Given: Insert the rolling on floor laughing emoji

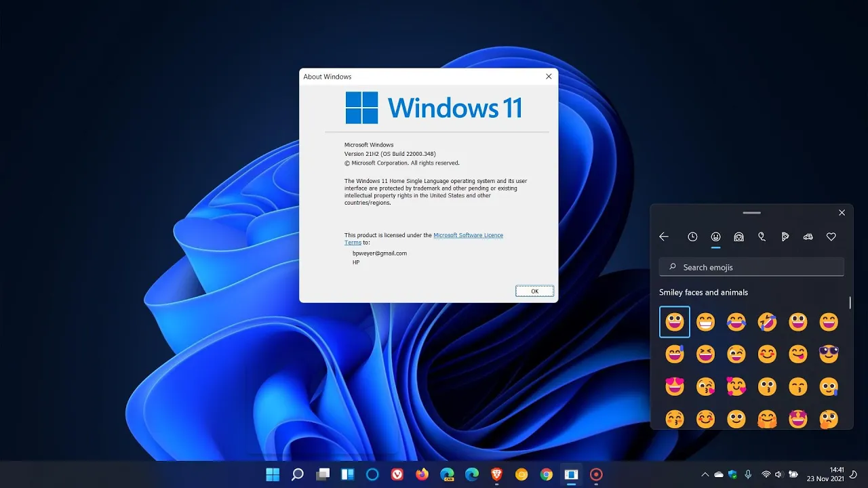Looking at the screenshot, I should click(x=768, y=322).
